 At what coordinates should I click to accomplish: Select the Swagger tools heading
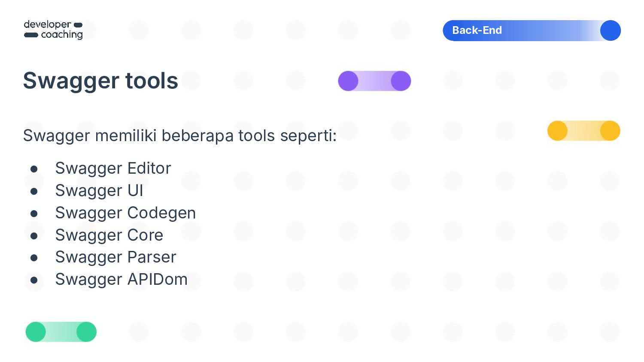point(100,81)
